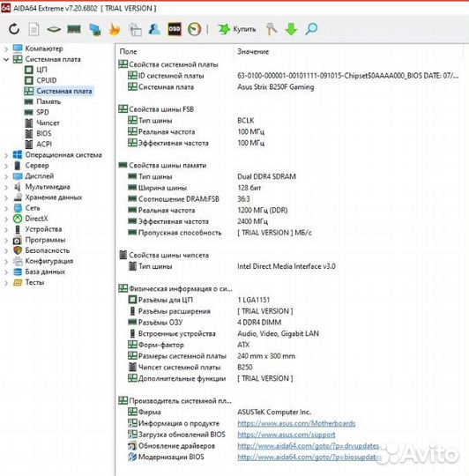Click the Refresh toolbar icon
The width and height of the screenshot is (469, 476).
[14, 29]
